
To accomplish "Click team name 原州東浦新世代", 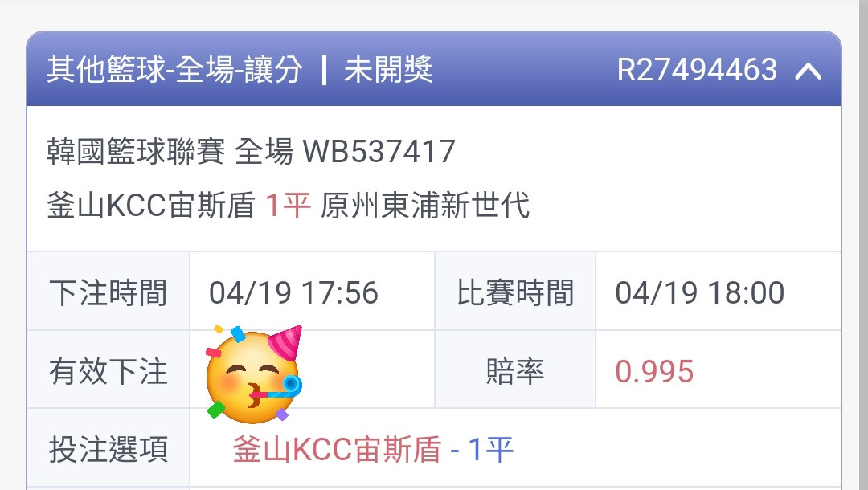I will pyautogui.click(x=425, y=206).
